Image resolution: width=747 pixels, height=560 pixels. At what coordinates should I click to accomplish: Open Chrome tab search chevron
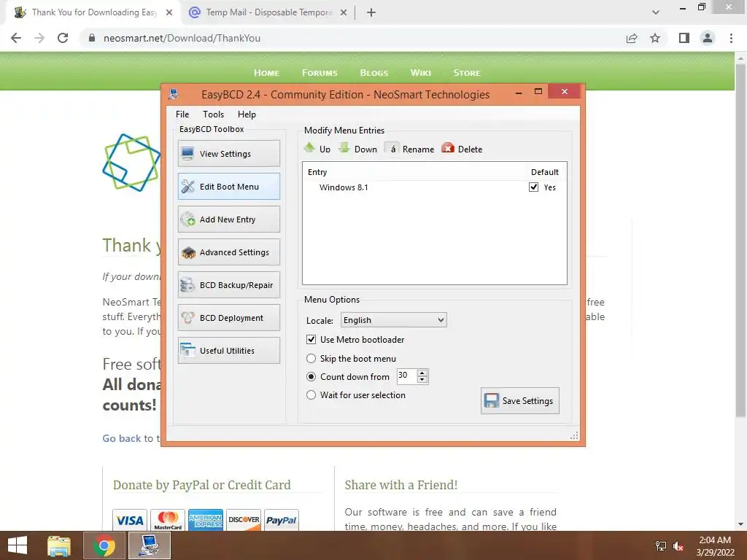pyautogui.click(x=656, y=12)
